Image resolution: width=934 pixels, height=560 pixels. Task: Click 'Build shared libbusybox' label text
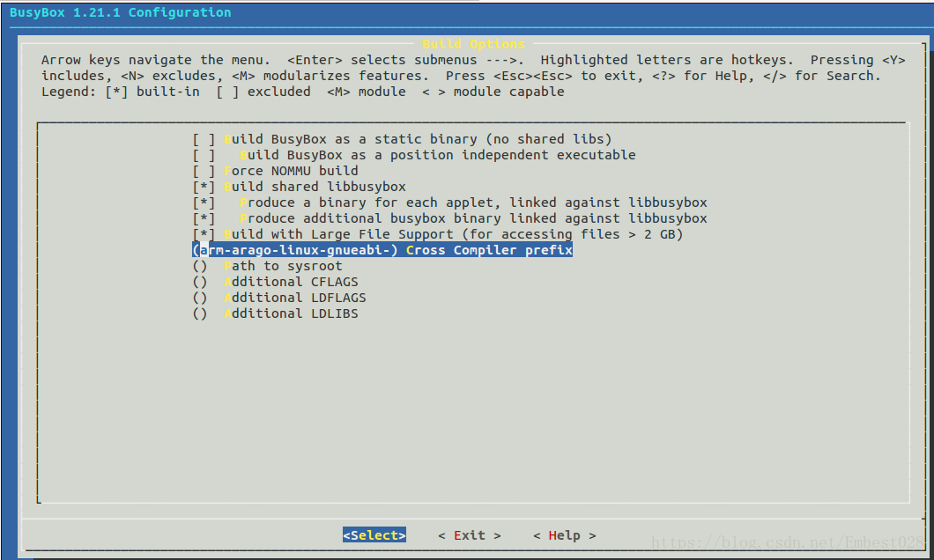click(x=315, y=187)
